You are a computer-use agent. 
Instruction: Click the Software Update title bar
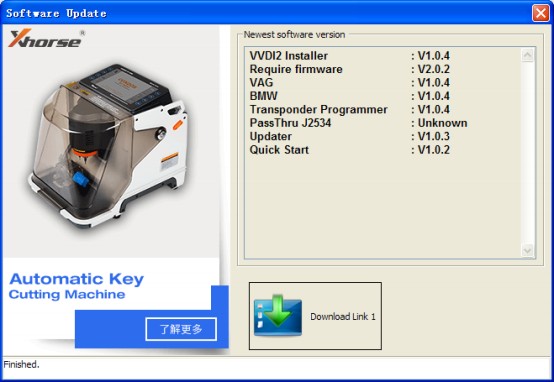click(265, 13)
